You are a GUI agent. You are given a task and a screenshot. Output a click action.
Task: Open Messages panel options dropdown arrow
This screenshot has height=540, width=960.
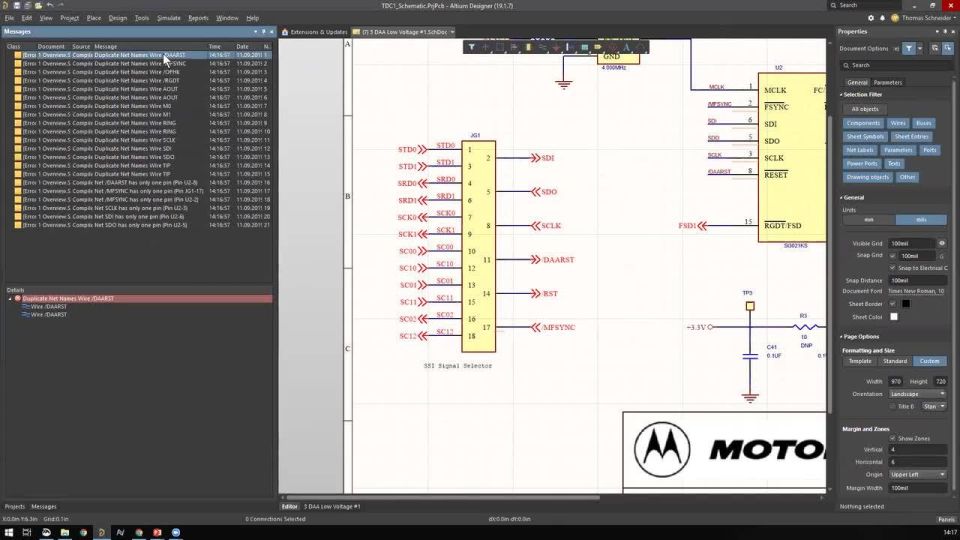[x=255, y=31]
